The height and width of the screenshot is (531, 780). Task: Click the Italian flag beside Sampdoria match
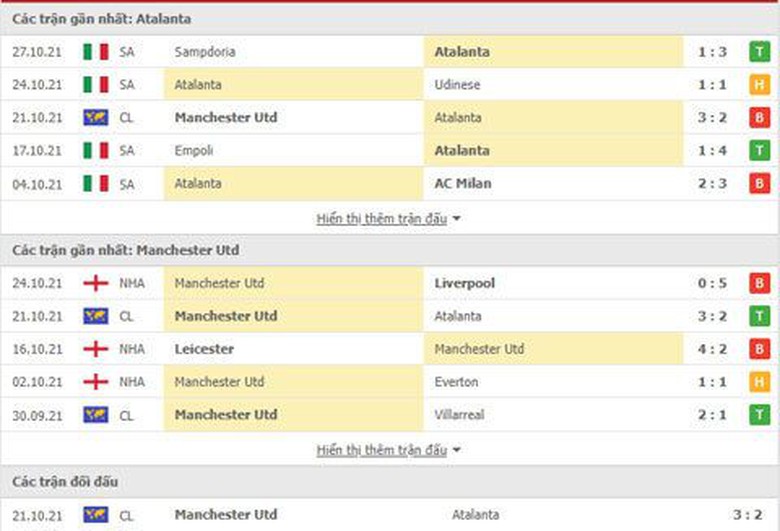click(x=96, y=52)
